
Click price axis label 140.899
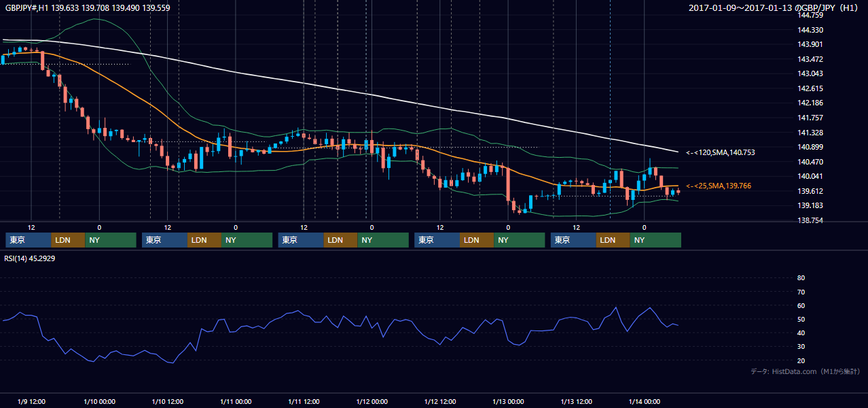tap(810, 147)
